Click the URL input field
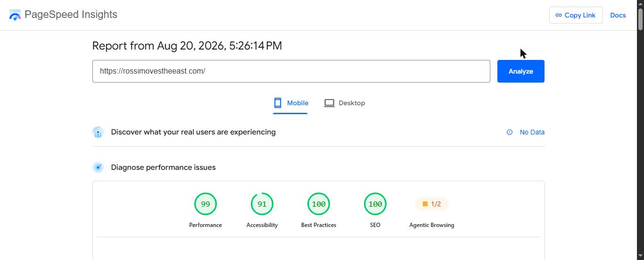644x260 pixels. pyautogui.click(x=291, y=71)
